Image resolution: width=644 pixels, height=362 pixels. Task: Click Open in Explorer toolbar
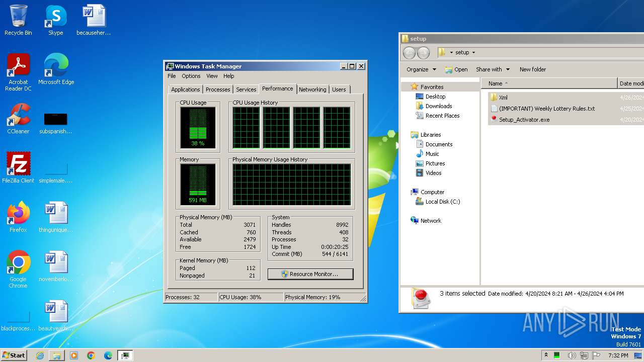(456, 69)
